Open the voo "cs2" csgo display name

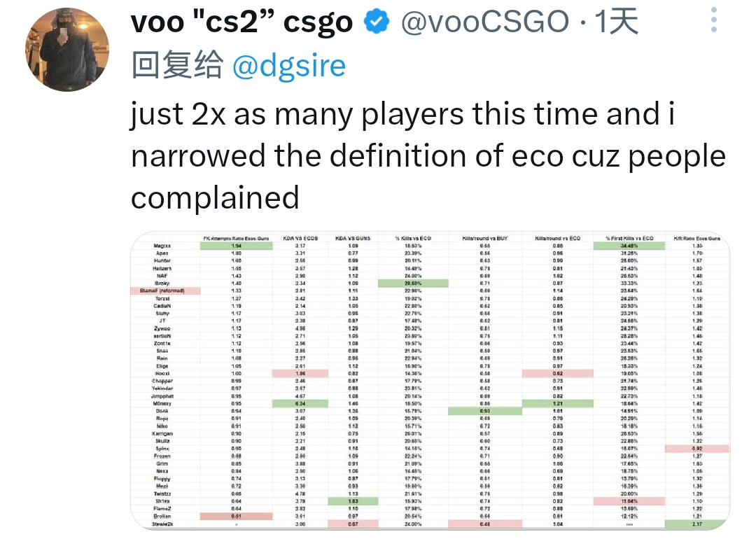tap(241, 22)
